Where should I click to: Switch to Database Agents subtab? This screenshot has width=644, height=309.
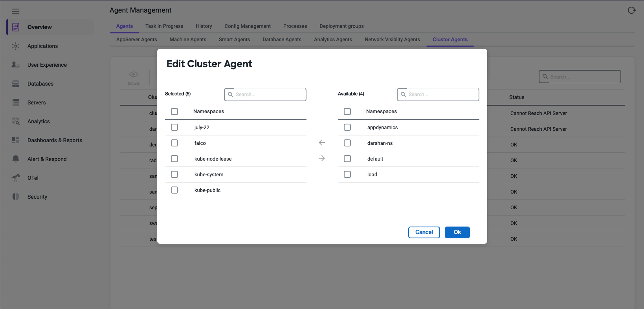pyautogui.click(x=282, y=40)
